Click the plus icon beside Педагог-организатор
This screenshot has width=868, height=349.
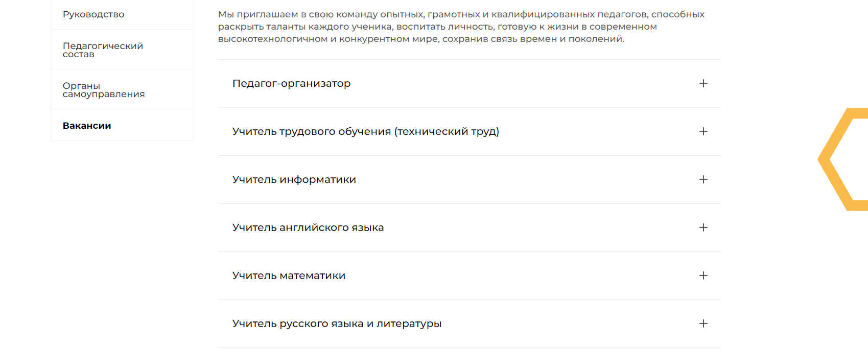pos(703,83)
